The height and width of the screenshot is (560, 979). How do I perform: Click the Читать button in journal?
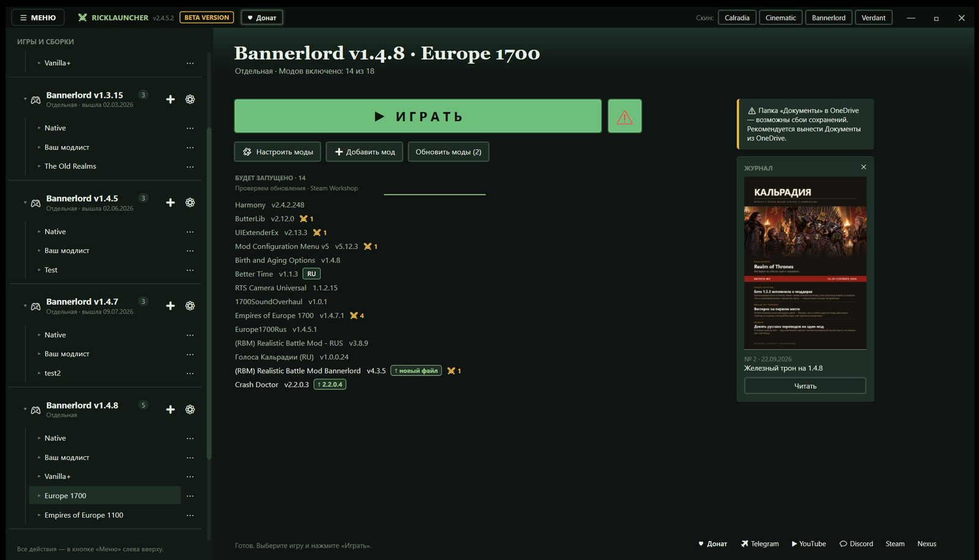tap(805, 386)
